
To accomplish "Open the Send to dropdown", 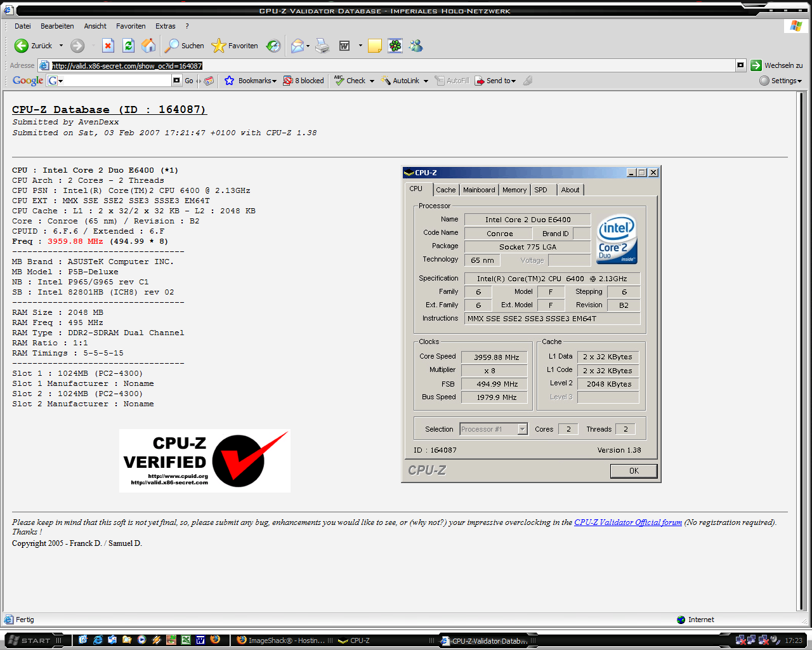I will 495,81.
